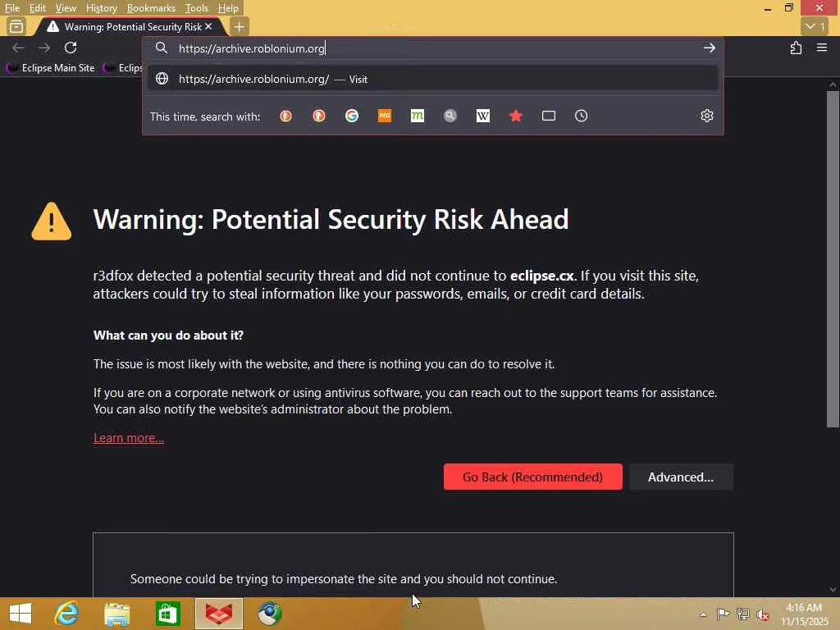Launch Internet Explorer from taskbar

pos(66,614)
